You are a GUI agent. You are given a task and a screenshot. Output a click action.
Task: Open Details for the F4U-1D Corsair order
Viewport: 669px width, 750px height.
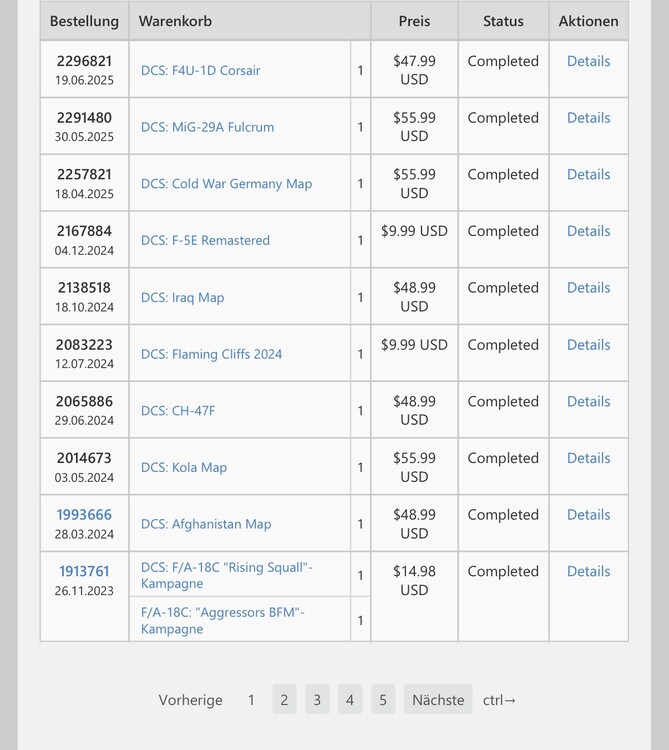(588, 61)
